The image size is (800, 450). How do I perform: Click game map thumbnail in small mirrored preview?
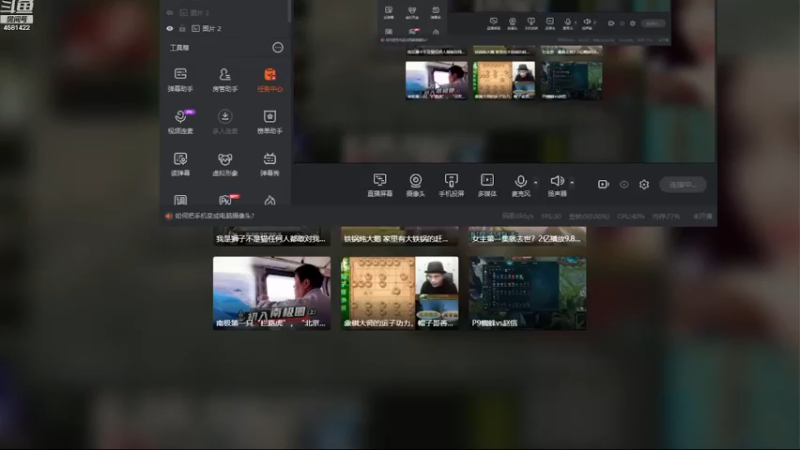[x=571, y=81]
